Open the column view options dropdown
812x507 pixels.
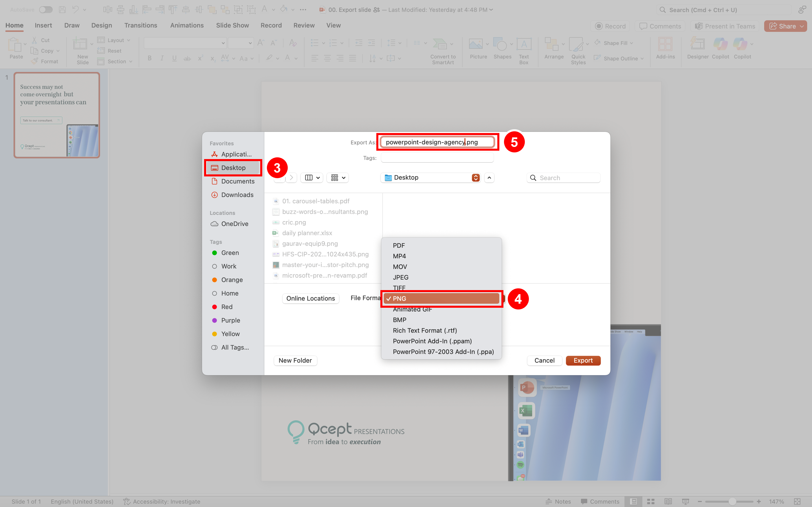tap(312, 178)
